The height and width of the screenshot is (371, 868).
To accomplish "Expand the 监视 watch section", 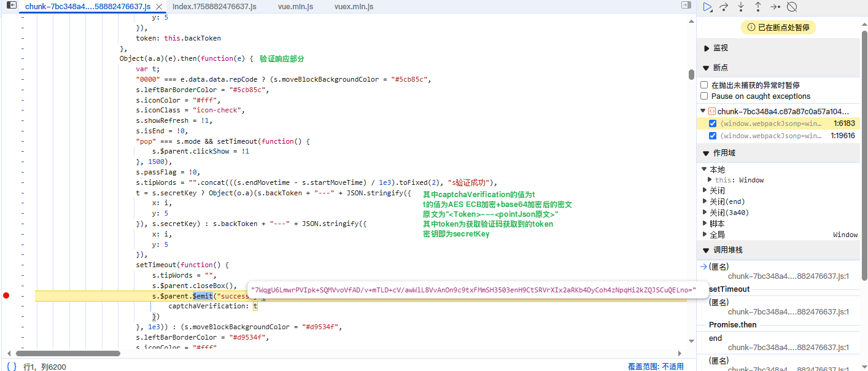I will tap(705, 47).
